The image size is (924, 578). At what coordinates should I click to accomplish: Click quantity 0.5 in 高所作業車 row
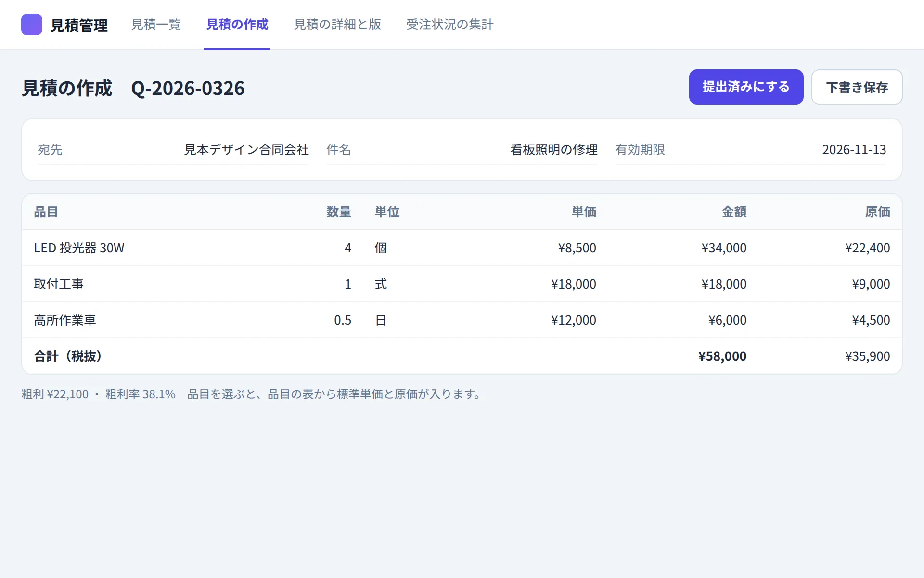coord(343,320)
